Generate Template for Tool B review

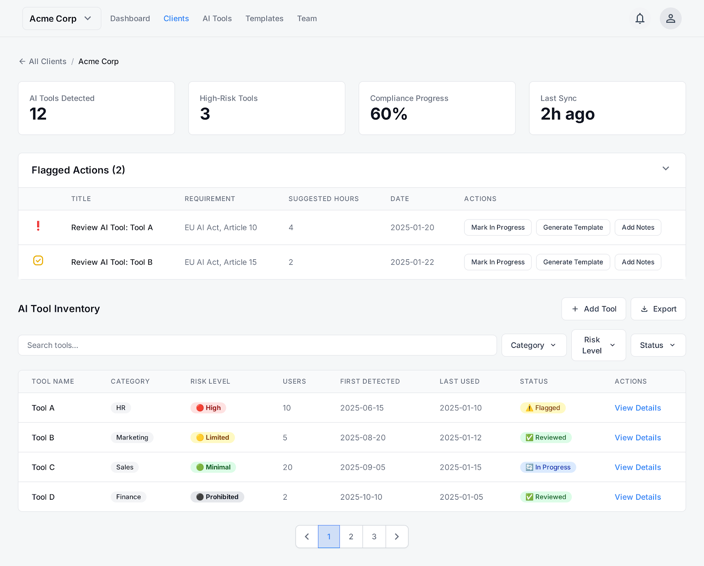572,262
